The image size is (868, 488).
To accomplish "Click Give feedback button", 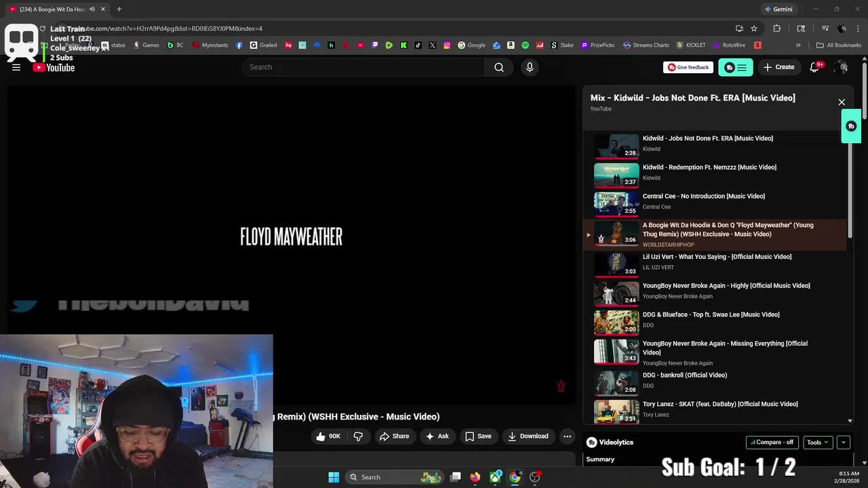I will [x=688, y=67].
